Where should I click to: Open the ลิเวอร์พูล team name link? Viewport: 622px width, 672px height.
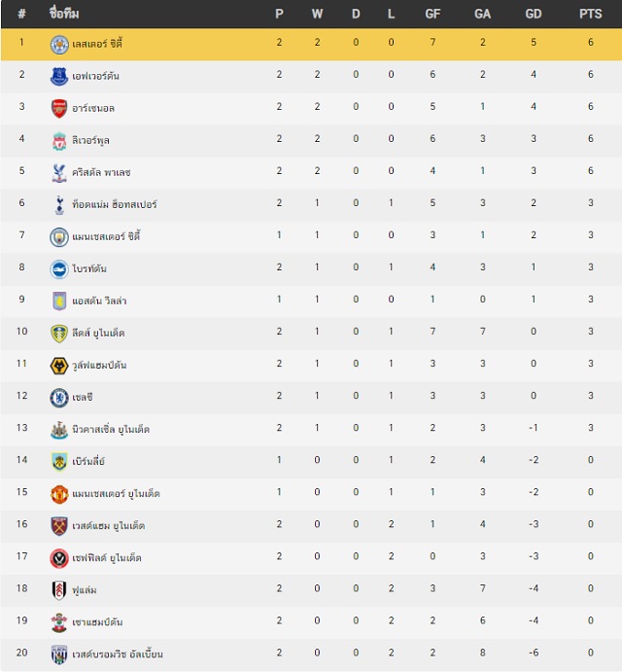point(90,141)
